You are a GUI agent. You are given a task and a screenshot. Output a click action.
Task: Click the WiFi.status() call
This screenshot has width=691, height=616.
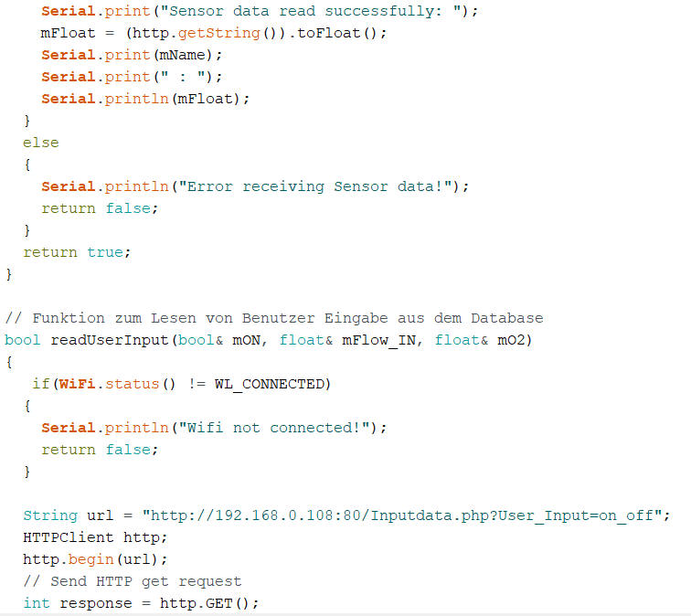point(116,384)
